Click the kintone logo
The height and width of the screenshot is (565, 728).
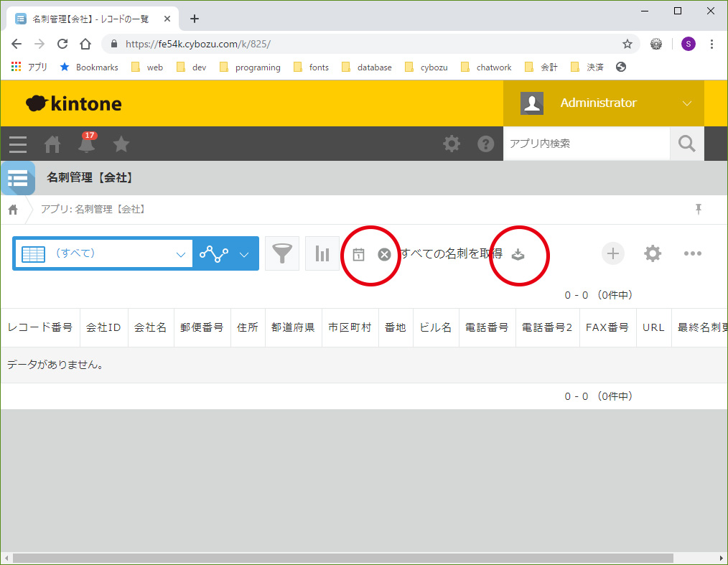point(74,103)
